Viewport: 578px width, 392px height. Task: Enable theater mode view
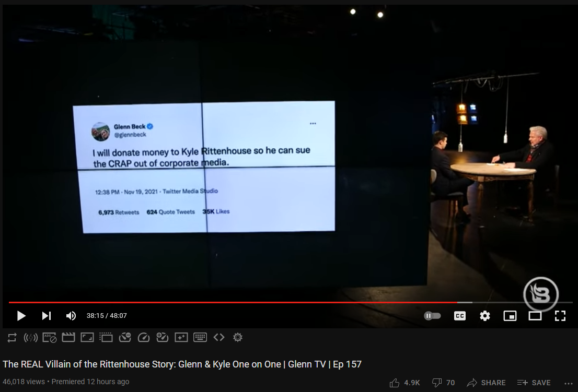pyautogui.click(x=535, y=316)
